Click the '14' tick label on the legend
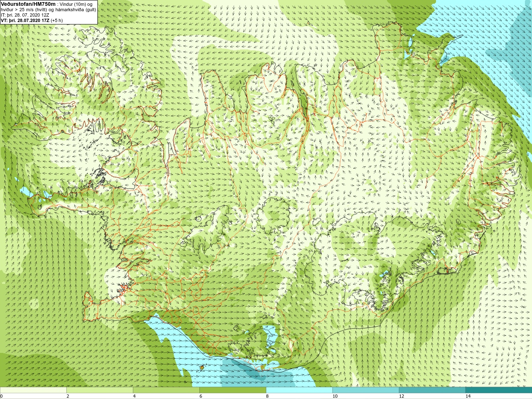532x399 pixels. point(468,396)
